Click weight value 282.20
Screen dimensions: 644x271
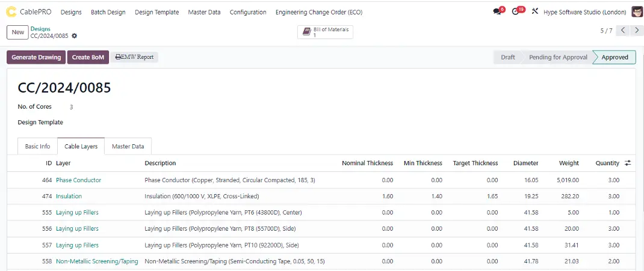pos(570,196)
